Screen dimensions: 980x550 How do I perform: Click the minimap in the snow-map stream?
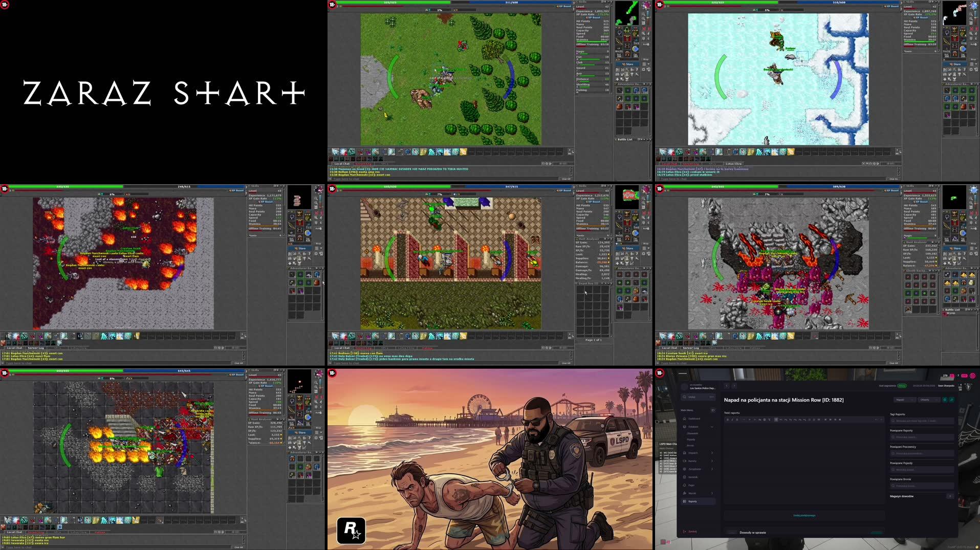click(x=954, y=13)
